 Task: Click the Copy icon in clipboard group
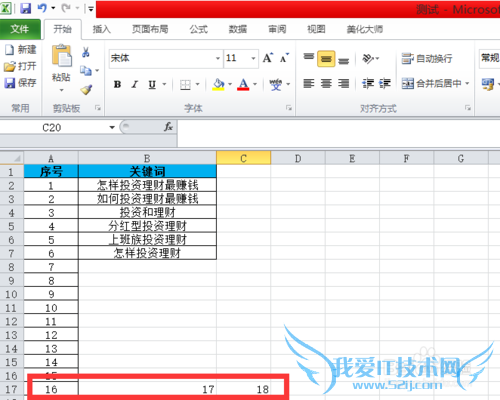tap(86, 71)
